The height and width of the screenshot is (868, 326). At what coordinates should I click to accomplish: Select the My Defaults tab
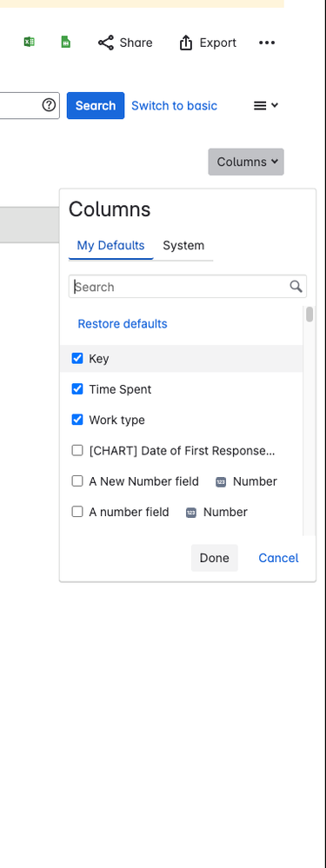tap(110, 245)
